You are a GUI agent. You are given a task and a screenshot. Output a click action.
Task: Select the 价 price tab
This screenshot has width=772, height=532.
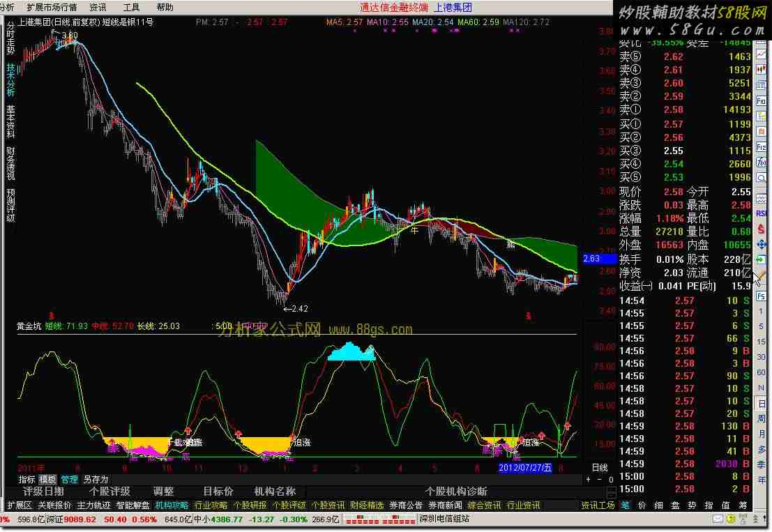point(642,506)
